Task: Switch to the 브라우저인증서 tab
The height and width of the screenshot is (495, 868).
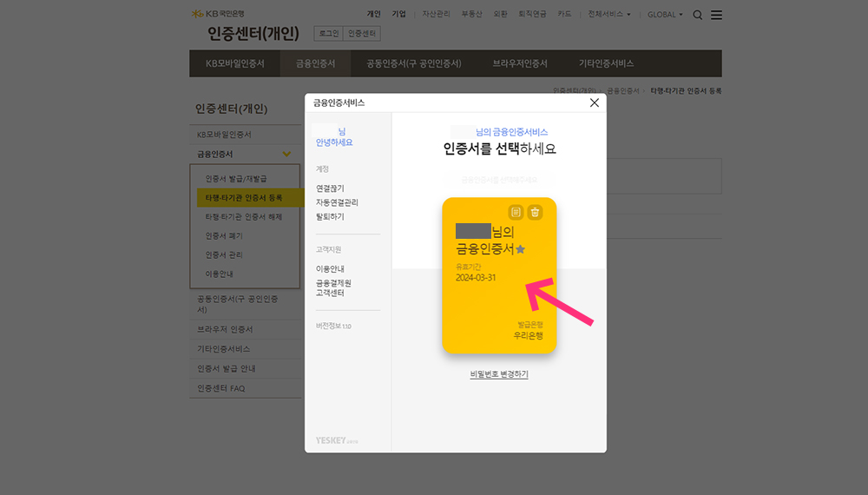Action: pyautogui.click(x=520, y=63)
